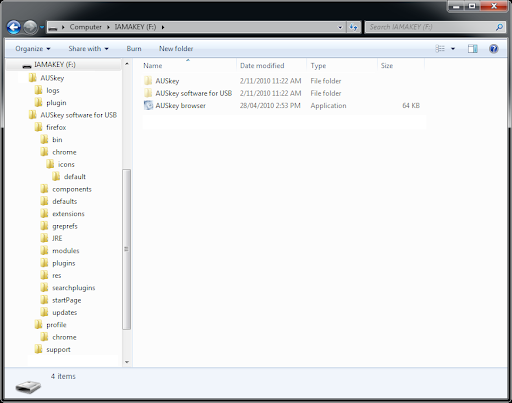The height and width of the screenshot is (403, 512).
Task: Select the AUSkey browser application icon
Action: 148,105
